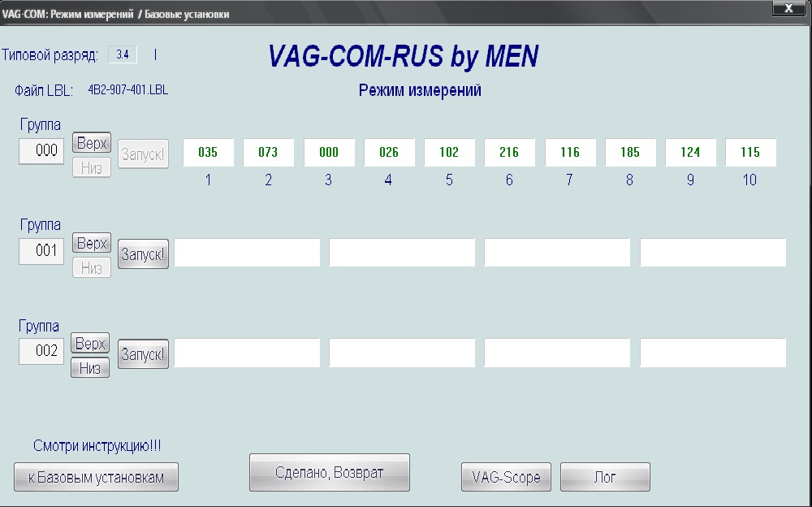Select value 216 in field 6
Viewport: 812px width, 507px height.
click(509, 153)
